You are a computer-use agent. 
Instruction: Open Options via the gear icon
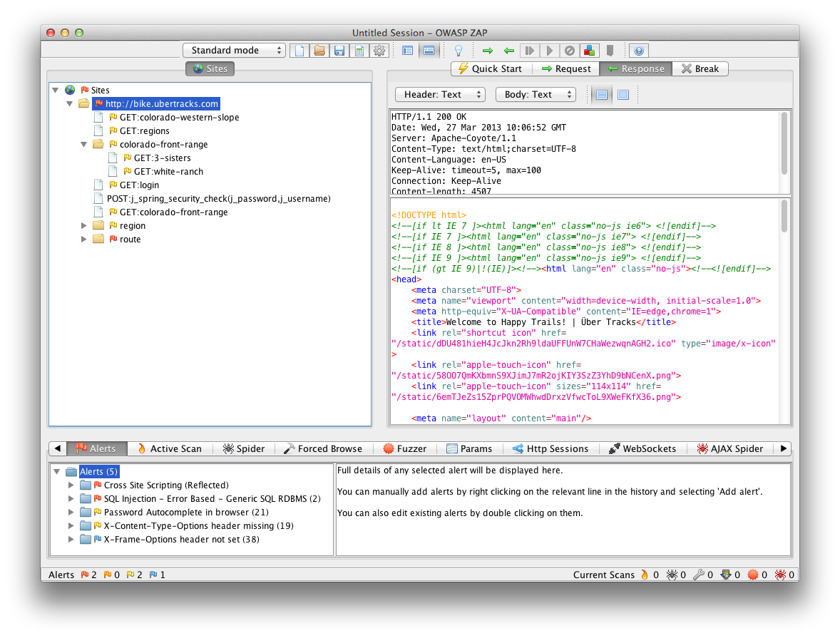coord(379,51)
